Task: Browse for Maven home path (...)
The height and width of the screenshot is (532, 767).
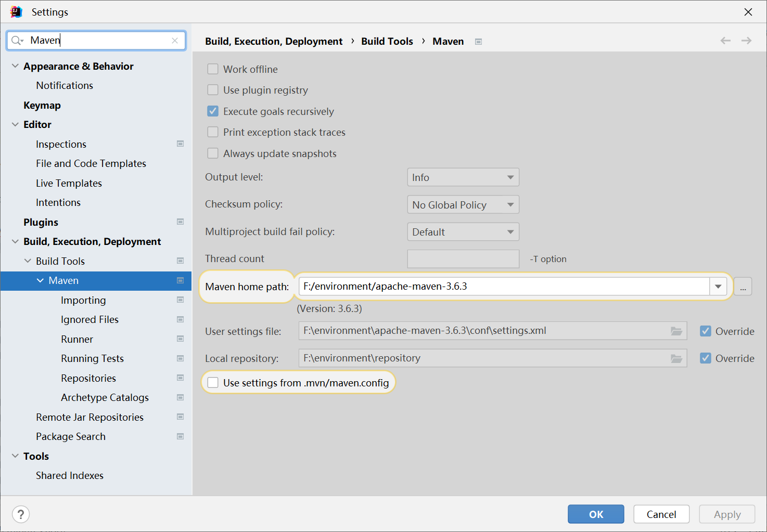Action: coord(743,287)
